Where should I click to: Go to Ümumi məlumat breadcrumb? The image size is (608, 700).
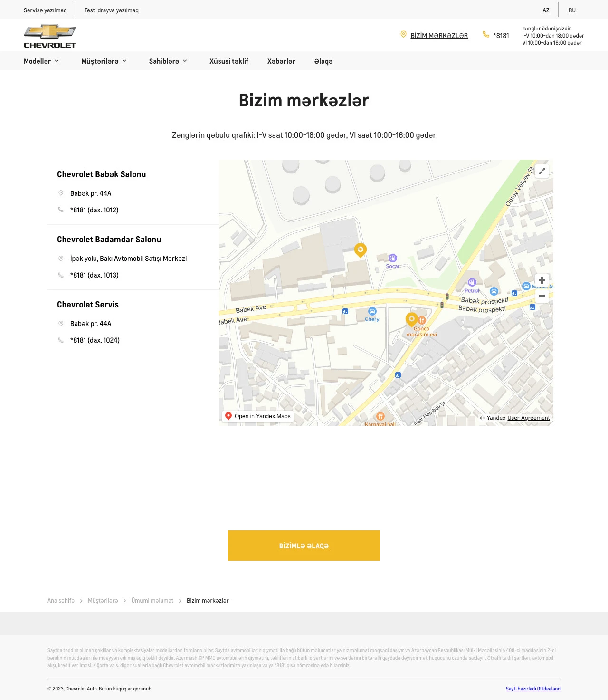pyautogui.click(x=152, y=601)
